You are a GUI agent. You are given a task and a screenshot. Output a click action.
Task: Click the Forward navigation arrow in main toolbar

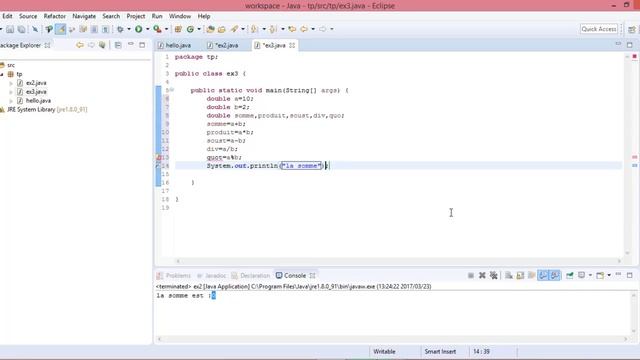(322, 29)
